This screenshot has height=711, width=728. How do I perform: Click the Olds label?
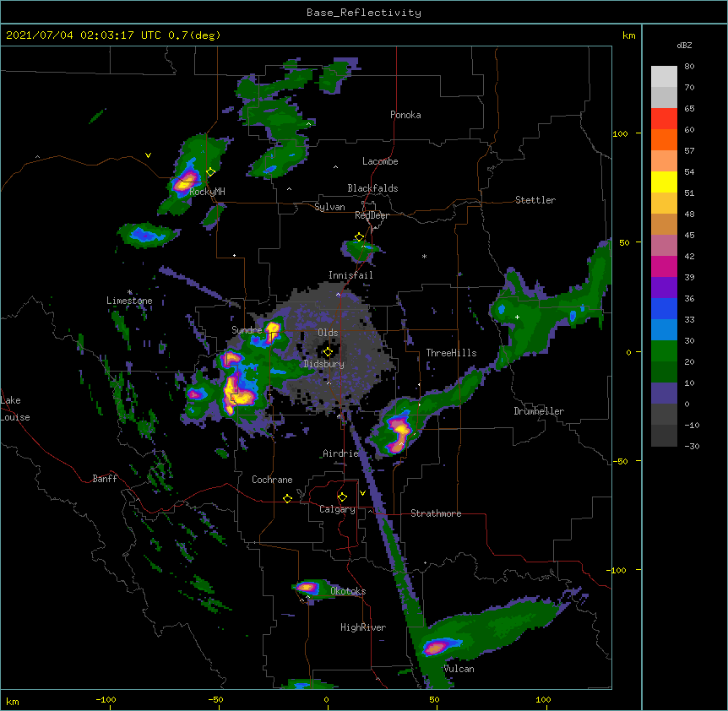[328, 333]
